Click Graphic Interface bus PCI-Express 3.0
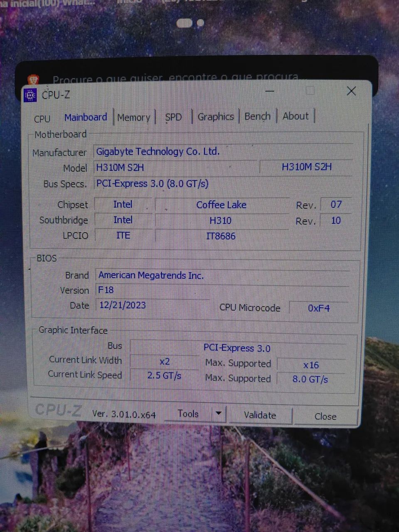Viewport: 399px width, 532px height. [237, 348]
